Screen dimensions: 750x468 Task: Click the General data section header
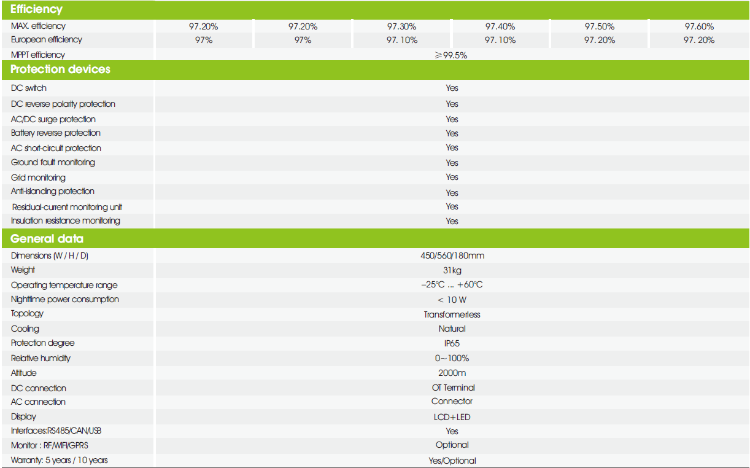click(47, 239)
